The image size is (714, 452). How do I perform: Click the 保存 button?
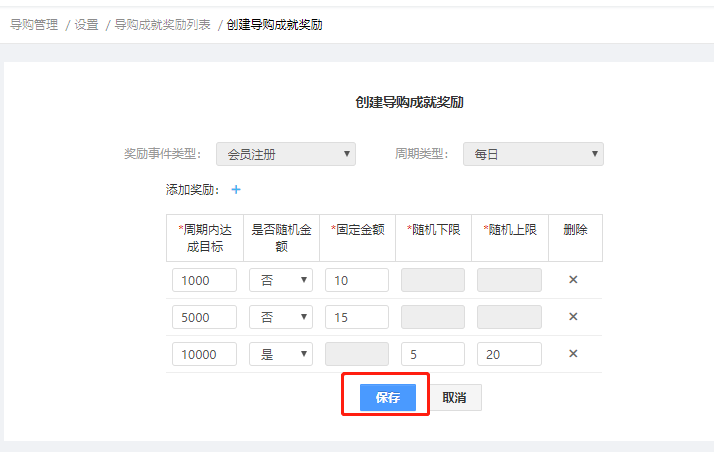[388, 397]
